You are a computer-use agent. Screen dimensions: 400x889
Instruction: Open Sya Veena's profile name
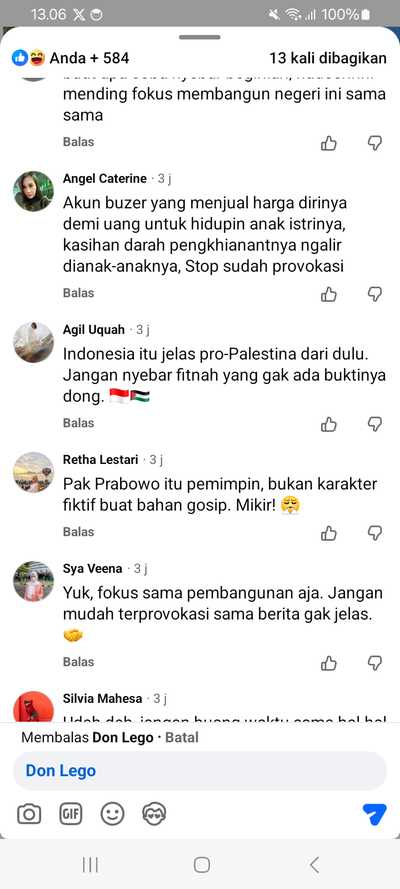tap(92, 568)
